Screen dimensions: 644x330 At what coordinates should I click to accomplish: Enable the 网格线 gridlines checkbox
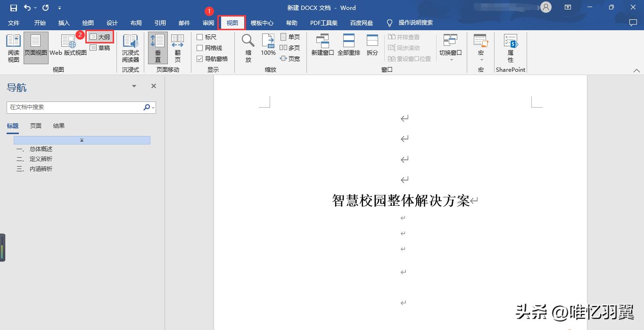click(200, 47)
